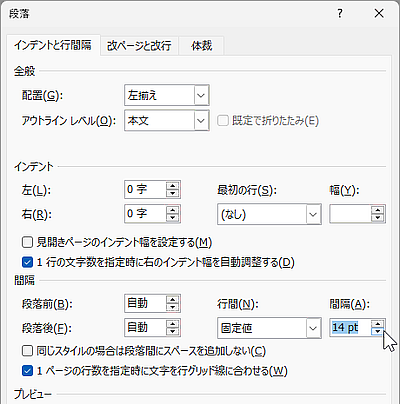Viewport: 400px width, 404px height.
Task: Uncheck 文字を行グリッド線に合わせる option
Action: (x=27, y=371)
